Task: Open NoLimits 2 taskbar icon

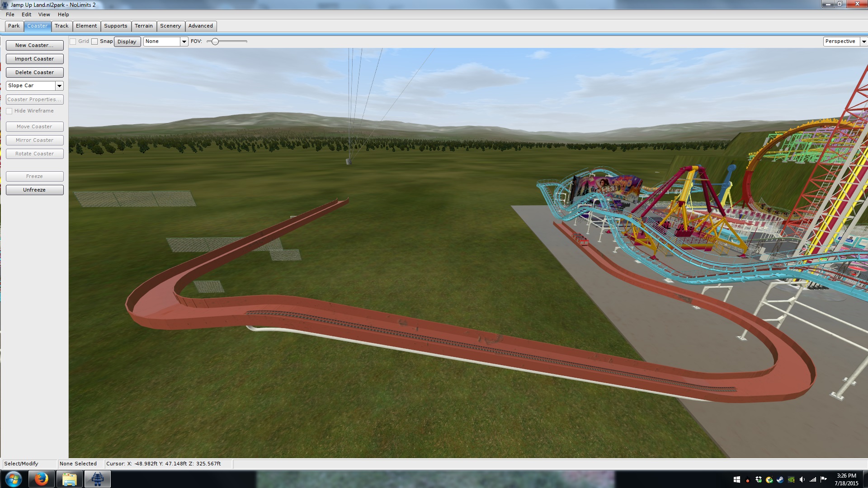Action: tap(98, 479)
